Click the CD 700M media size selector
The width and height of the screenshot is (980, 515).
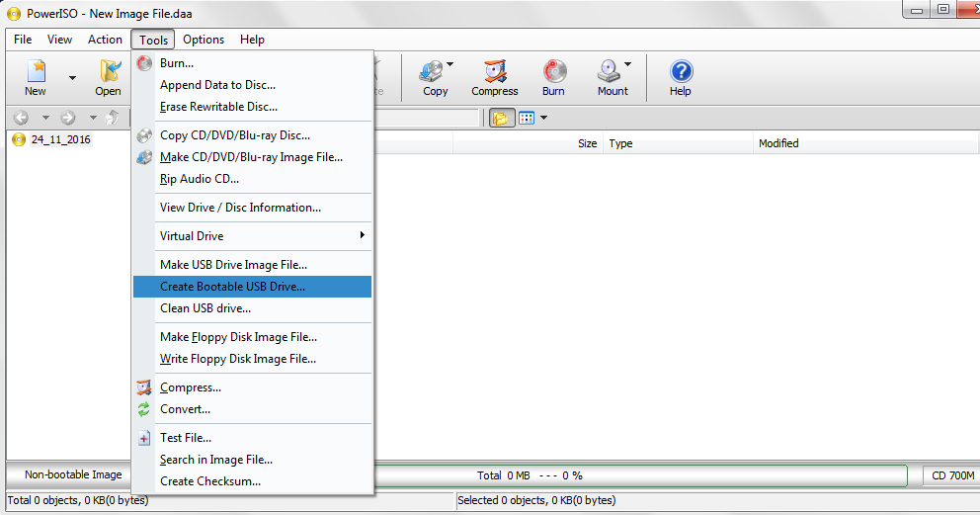951,475
